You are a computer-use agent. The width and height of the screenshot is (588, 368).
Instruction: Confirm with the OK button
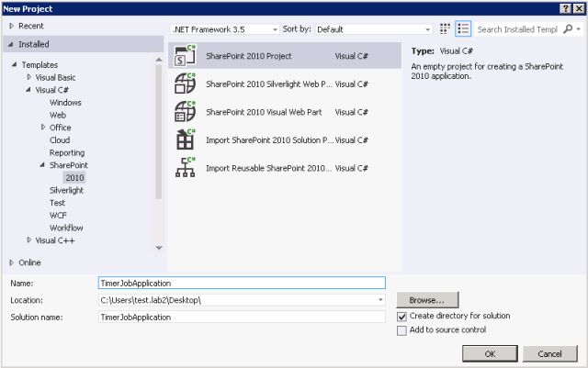[x=490, y=353]
